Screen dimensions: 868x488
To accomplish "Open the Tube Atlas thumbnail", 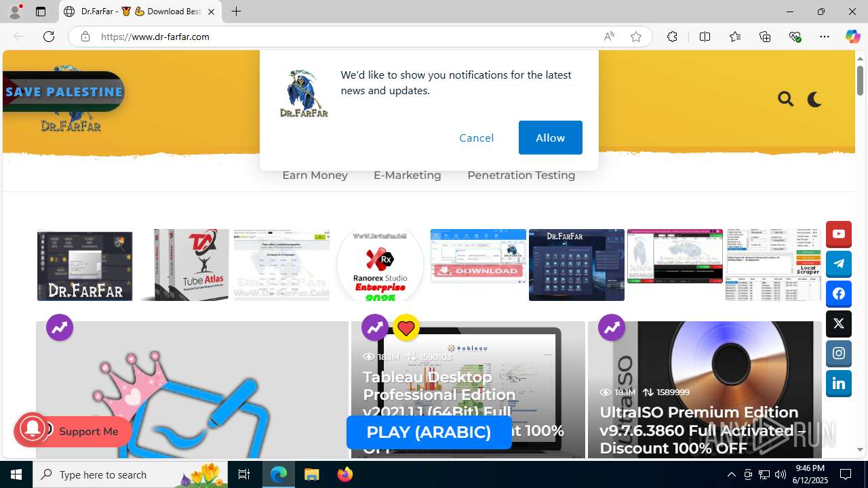I will click(x=184, y=265).
